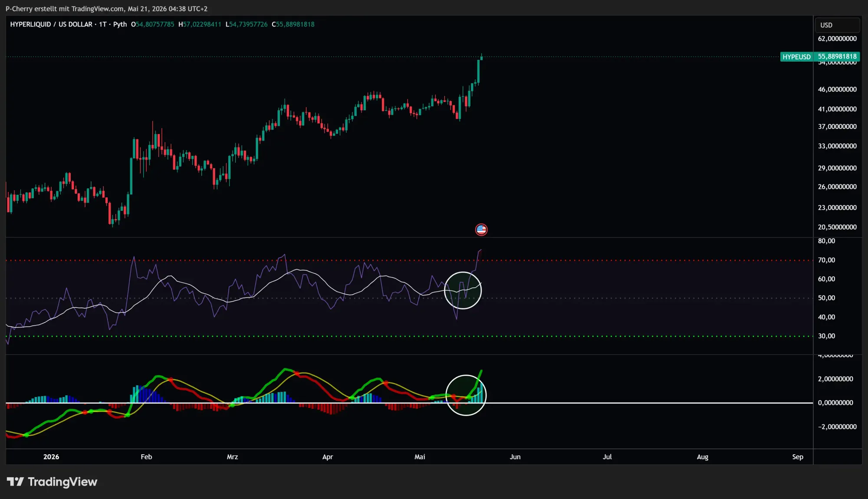Click the Jul label on time axis

pos(607,457)
